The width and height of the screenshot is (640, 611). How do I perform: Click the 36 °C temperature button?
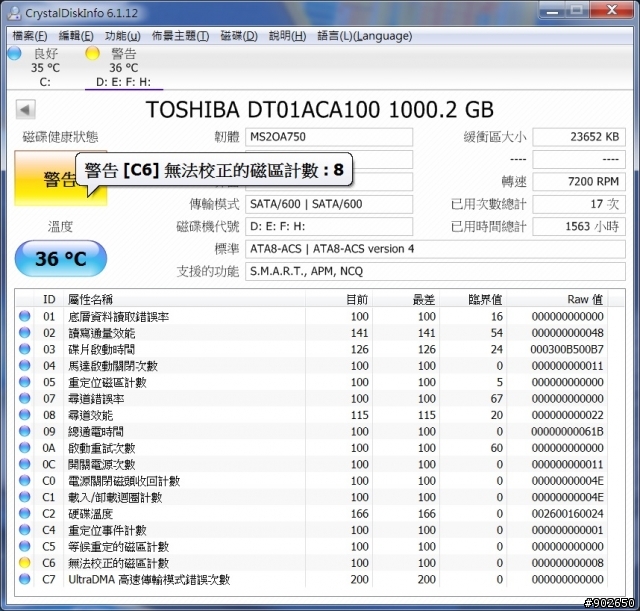tap(60, 258)
